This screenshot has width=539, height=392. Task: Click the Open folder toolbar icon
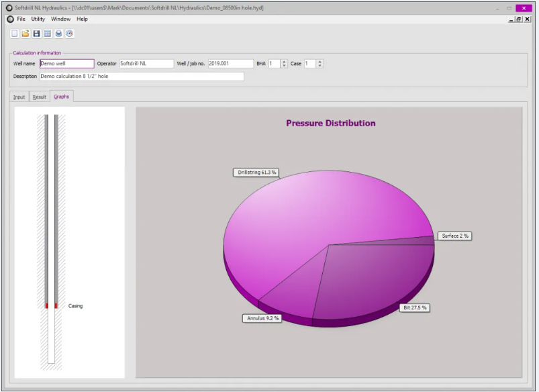[26, 34]
